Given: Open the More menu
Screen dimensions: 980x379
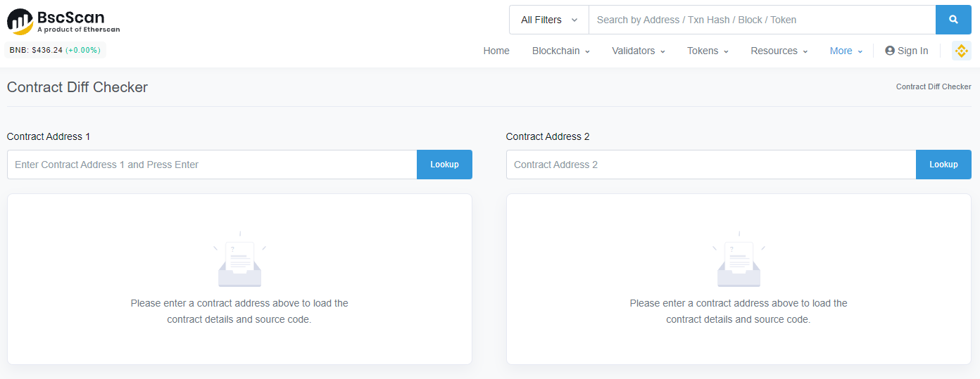Looking at the screenshot, I should pos(846,51).
